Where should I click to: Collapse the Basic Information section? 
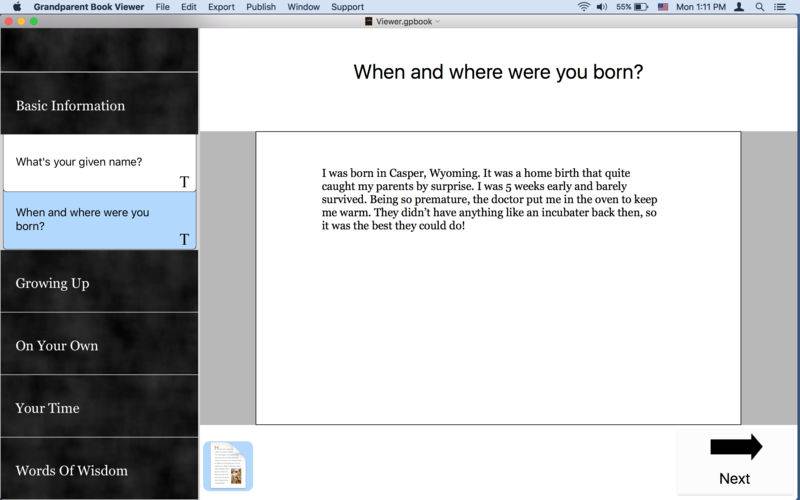tap(99, 104)
